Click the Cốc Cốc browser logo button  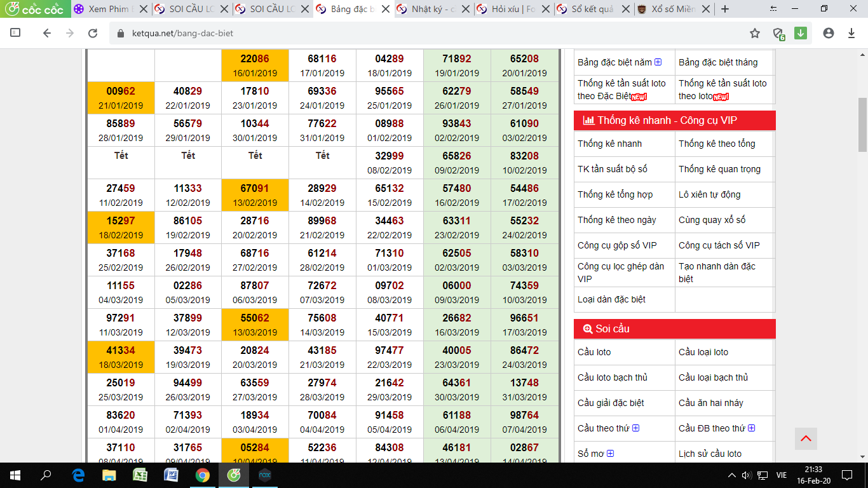tap(35, 10)
